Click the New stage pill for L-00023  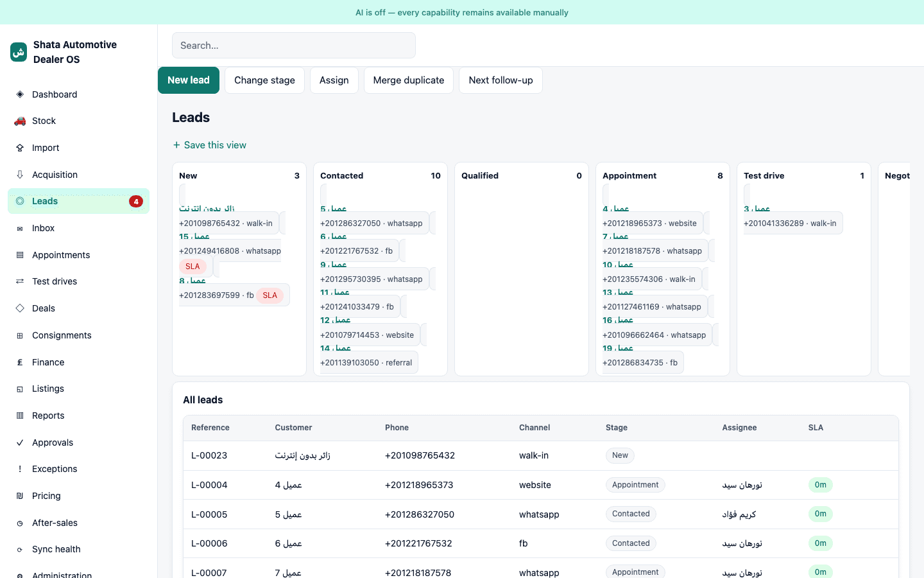click(620, 455)
